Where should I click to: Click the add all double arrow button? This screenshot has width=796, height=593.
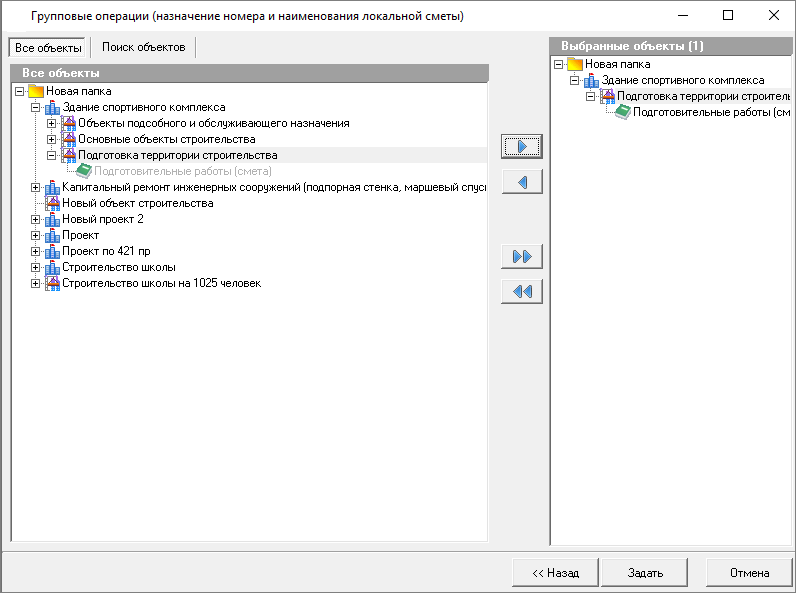(x=521, y=256)
